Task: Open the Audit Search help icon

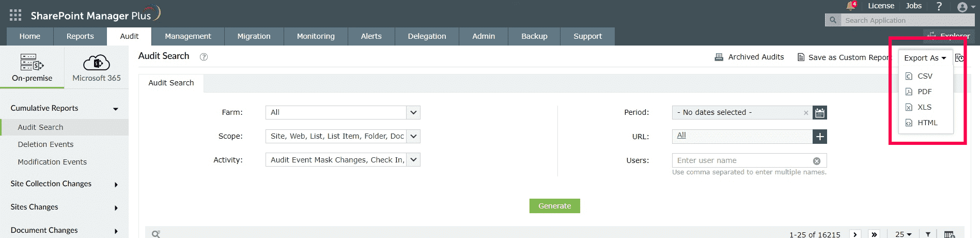Action: (x=204, y=57)
